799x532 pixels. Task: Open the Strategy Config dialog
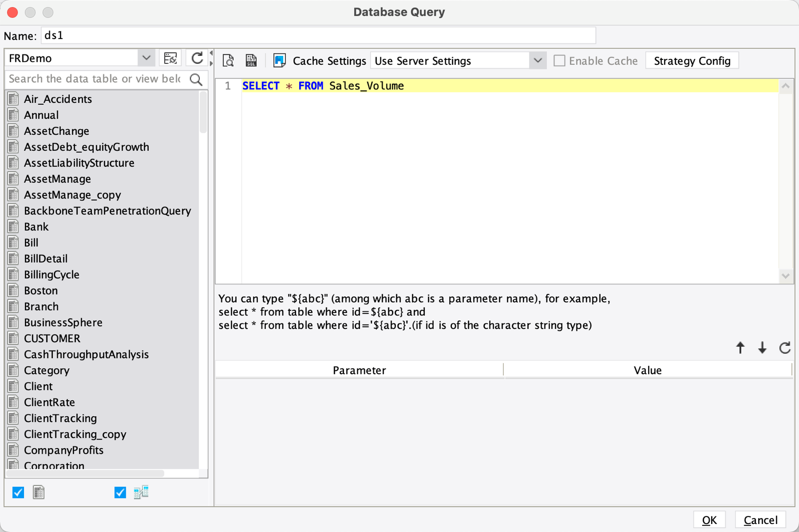pyautogui.click(x=692, y=60)
